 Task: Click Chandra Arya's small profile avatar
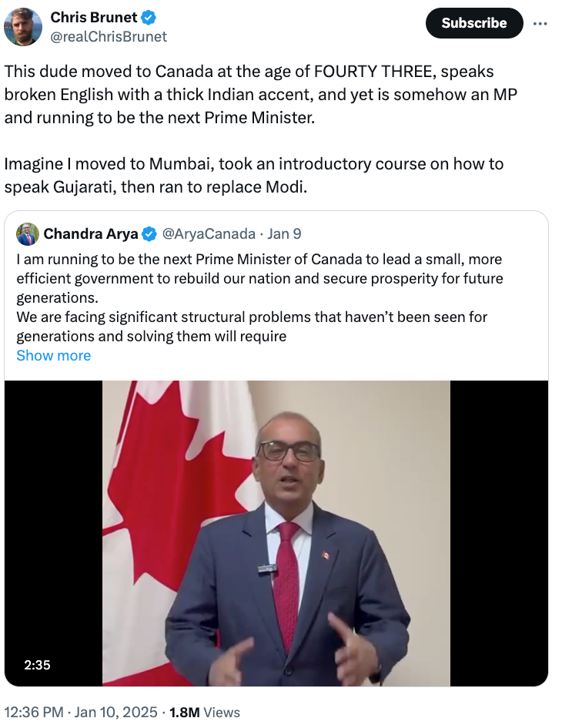tap(28, 234)
